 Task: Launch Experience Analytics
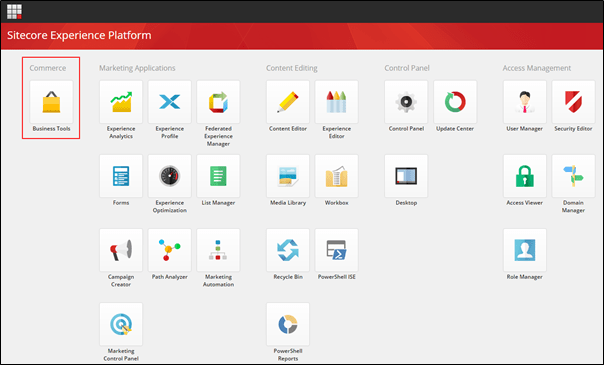121,102
